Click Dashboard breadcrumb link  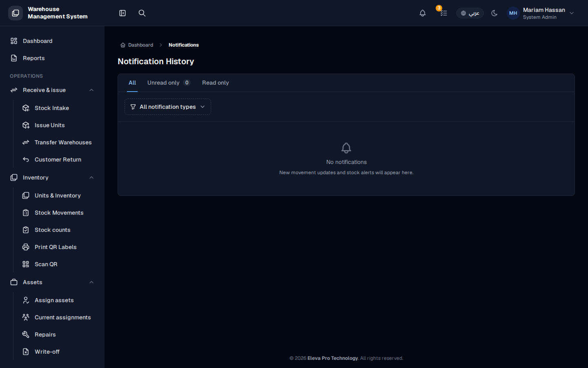pyautogui.click(x=137, y=45)
